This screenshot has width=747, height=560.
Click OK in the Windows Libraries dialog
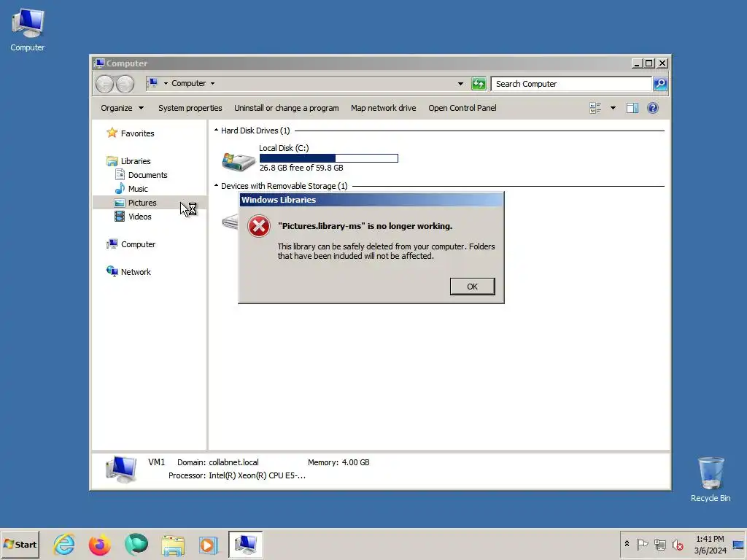[x=472, y=286]
